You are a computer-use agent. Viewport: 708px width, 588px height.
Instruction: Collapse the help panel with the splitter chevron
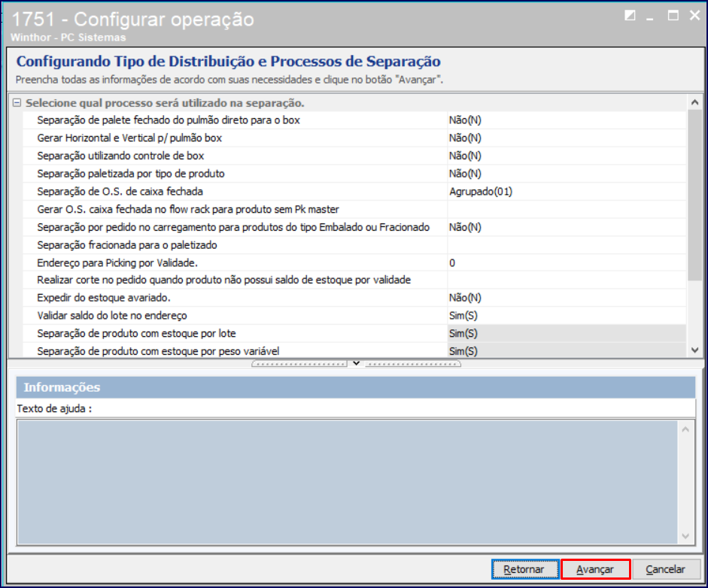(x=356, y=363)
